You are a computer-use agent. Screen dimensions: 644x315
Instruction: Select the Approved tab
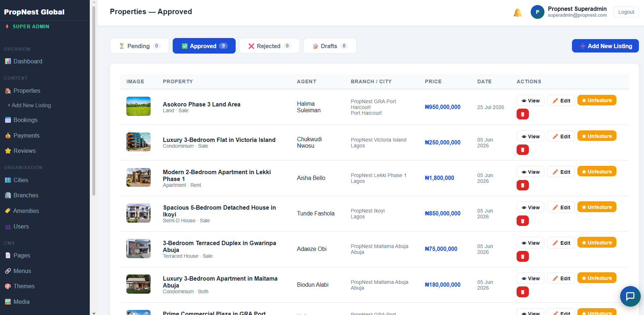[204, 46]
